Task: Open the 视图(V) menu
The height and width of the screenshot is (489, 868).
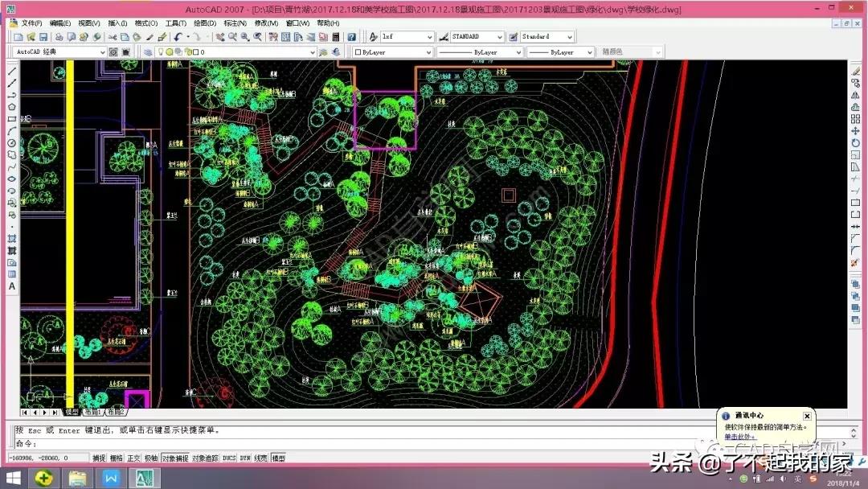Action: tap(88, 23)
